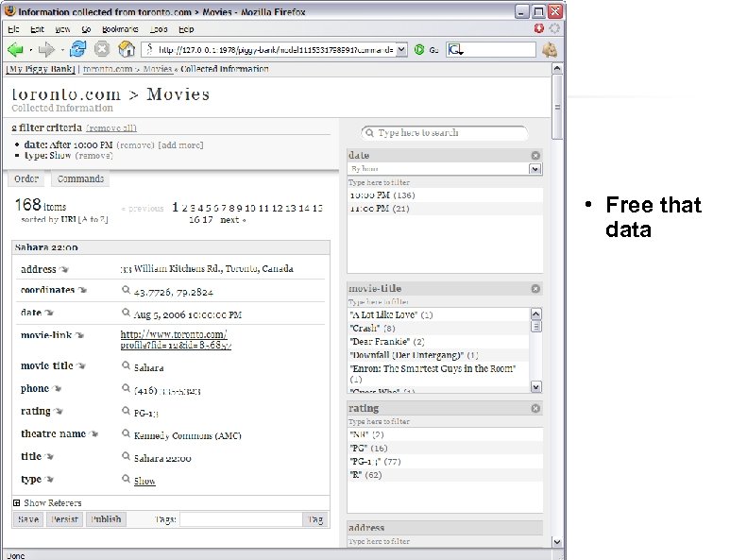The height and width of the screenshot is (560, 747).
Task: Open the Back button history dropdown arrow
Action: (31, 49)
